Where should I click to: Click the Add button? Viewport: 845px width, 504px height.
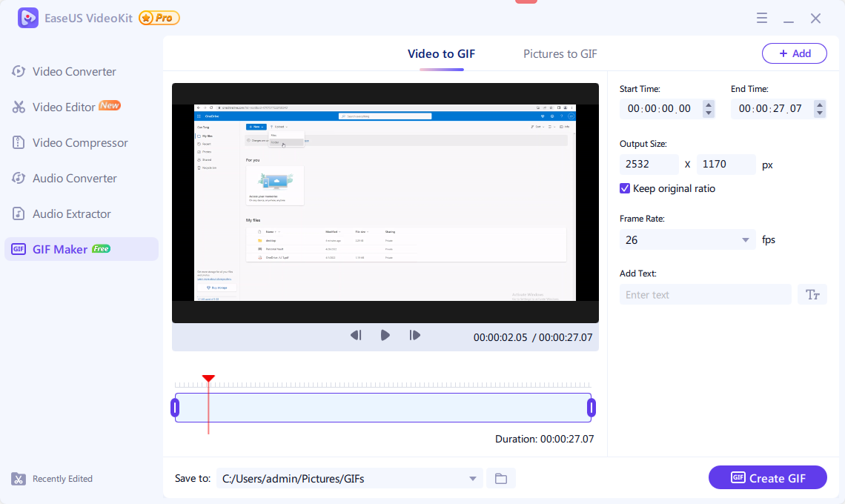click(795, 53)
